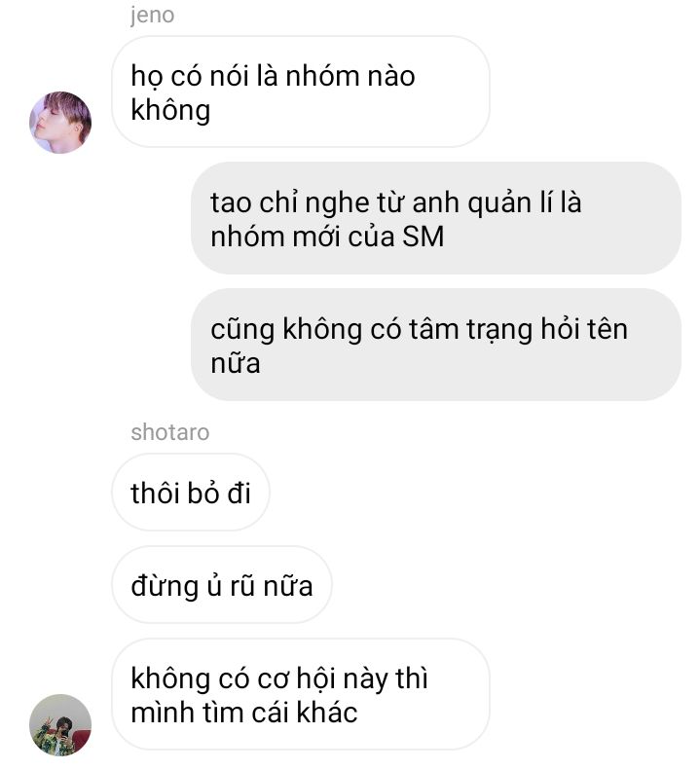
Task: Click the text 'mình tìm cái khác' in shotaro's last message
Action: click(x=244, y=713)
